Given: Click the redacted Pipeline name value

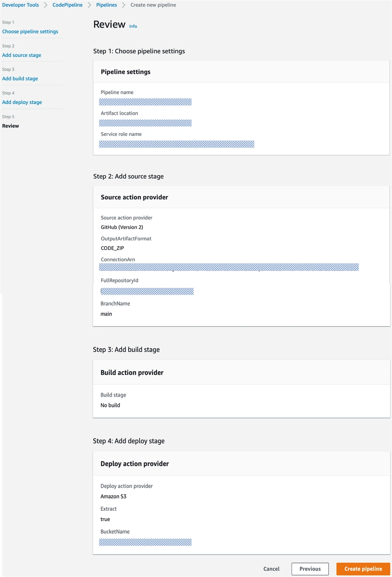Looking at the screenshot, I should pyautogui.click(x=145, y=102).
